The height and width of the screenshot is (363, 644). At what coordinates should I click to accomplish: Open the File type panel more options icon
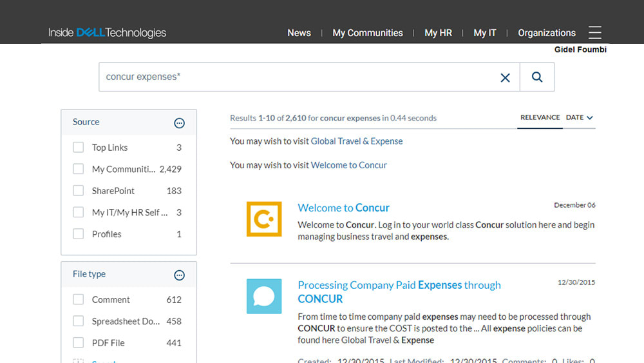click(180, 275)
